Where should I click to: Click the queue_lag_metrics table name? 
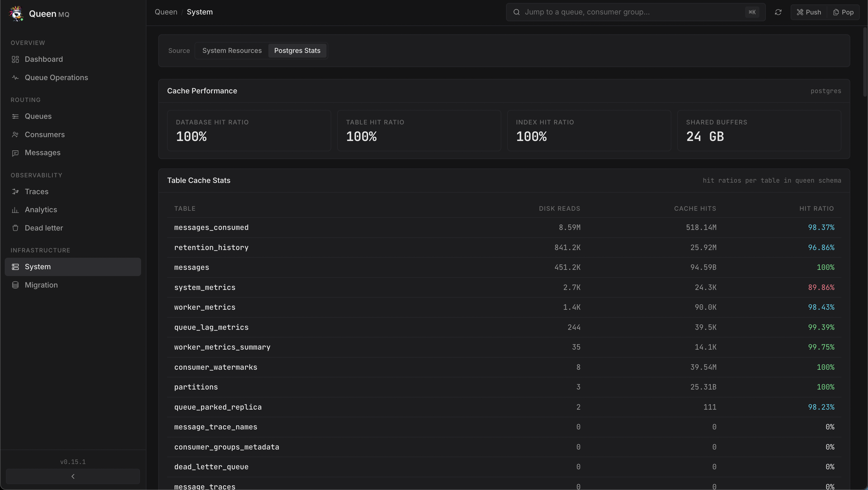pyautogui.click(x=211, y=327)
